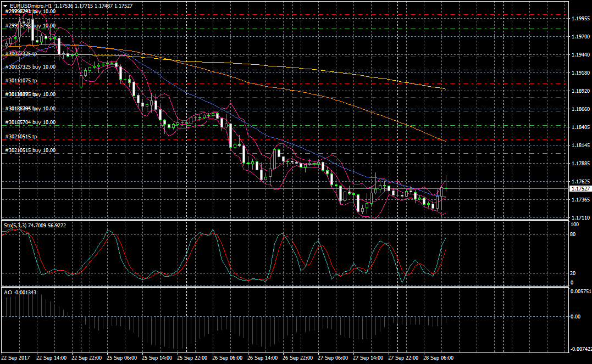The height and width of the screenshot is (364, 592).
Task: Click the AO 0.00 zero level label
Action: 576,316
